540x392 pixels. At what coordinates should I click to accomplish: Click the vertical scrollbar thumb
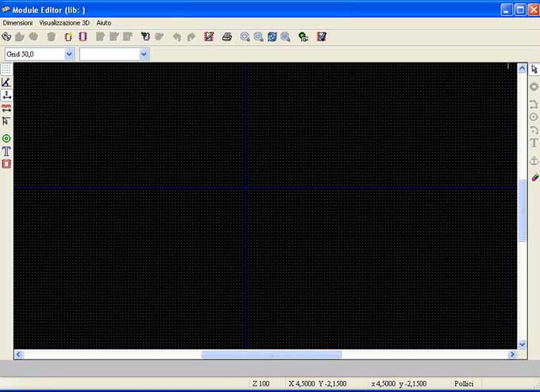coord(522,210)
